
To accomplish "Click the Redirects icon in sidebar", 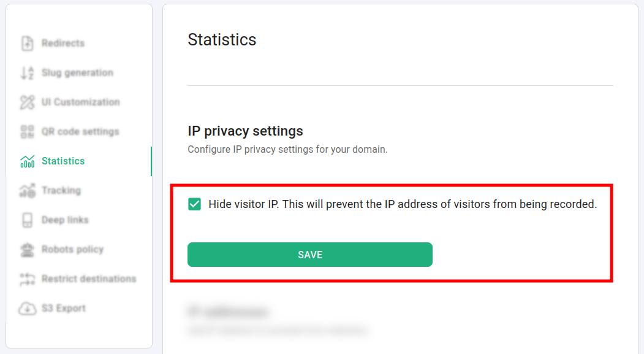I will 27,44.
